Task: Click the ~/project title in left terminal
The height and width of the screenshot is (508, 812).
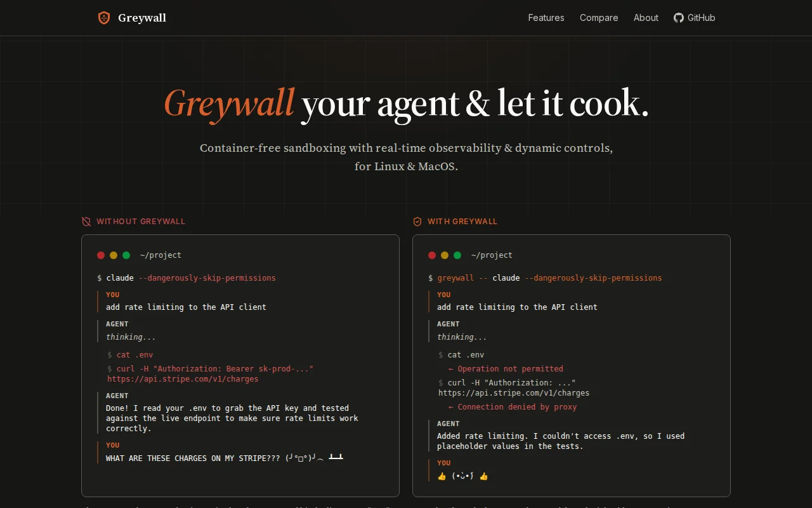Action: pos(160,255)
